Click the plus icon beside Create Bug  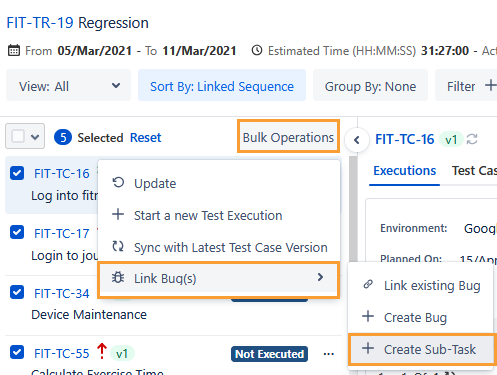point(368,316)
